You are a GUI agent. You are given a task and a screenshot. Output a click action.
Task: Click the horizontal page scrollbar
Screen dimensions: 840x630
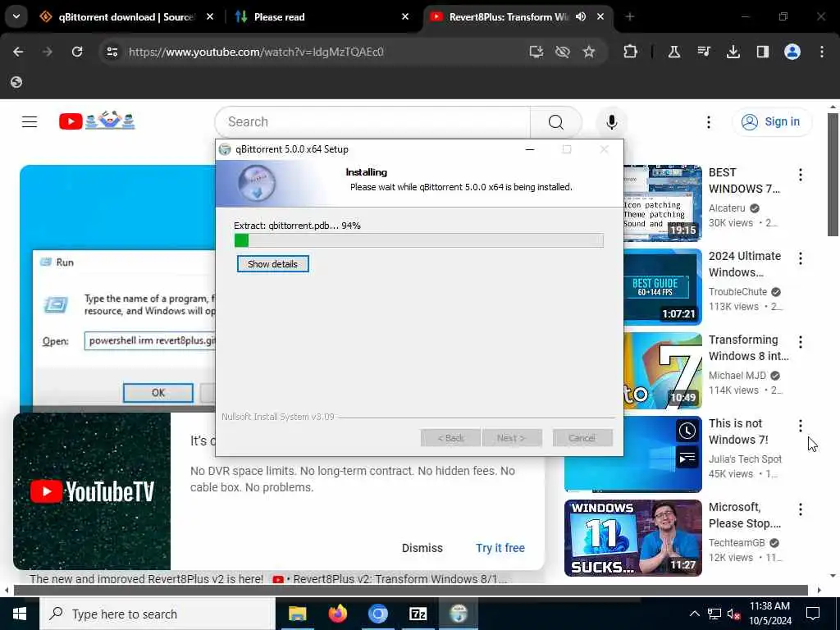point(410,590)
